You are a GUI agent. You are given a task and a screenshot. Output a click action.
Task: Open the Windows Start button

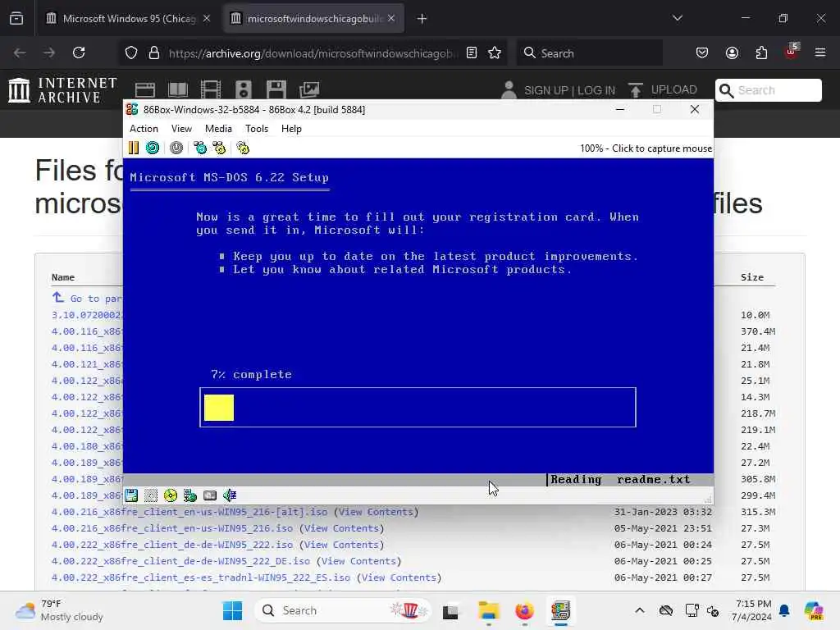click(232, 610)
